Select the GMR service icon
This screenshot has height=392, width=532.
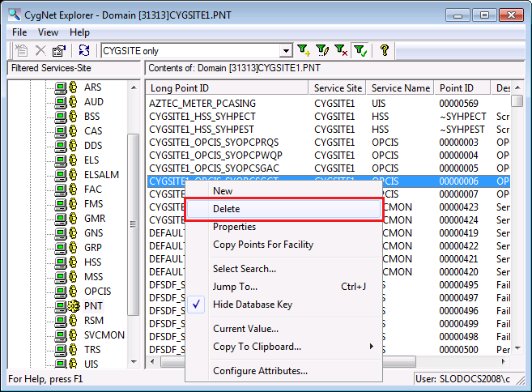[x=66, y=219]
